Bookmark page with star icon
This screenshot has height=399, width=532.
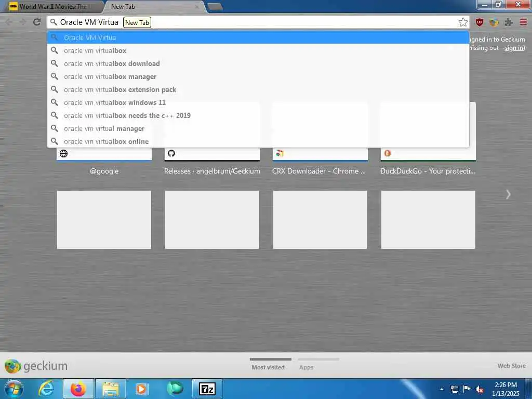point(463,22)
